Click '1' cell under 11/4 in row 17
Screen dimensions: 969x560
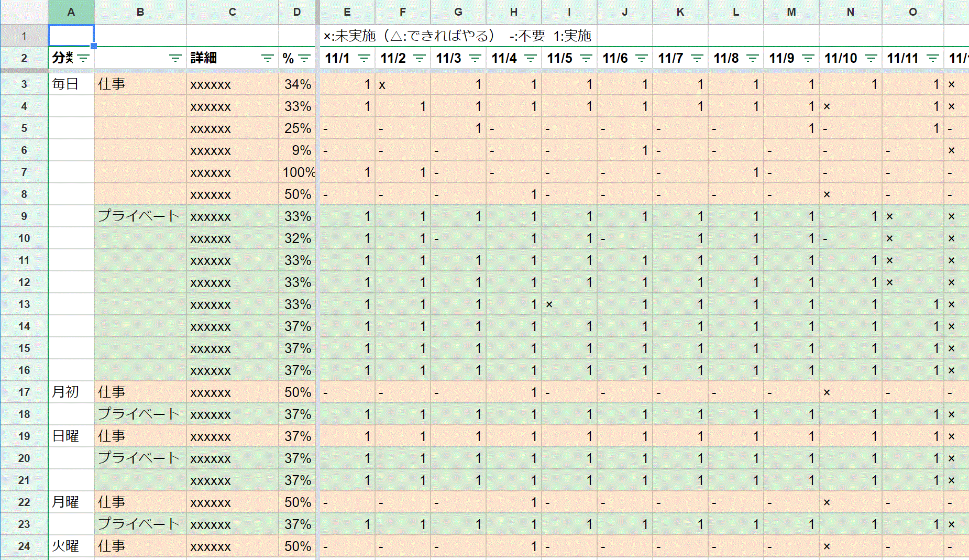click(514, 392)
